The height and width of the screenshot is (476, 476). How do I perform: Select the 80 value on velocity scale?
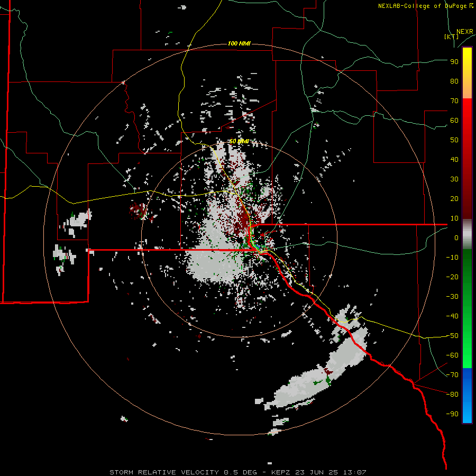[454, 81]
